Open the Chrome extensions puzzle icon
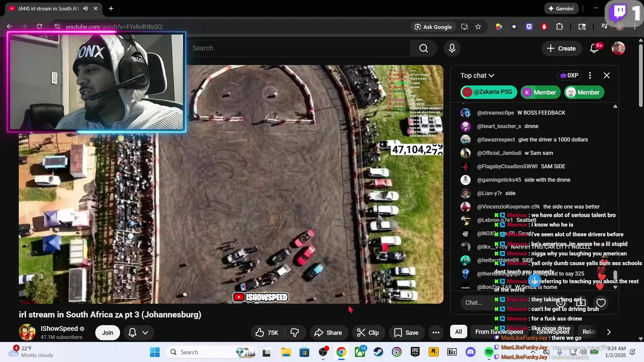The height and width of the screenshot is (362, 644). 559,27
